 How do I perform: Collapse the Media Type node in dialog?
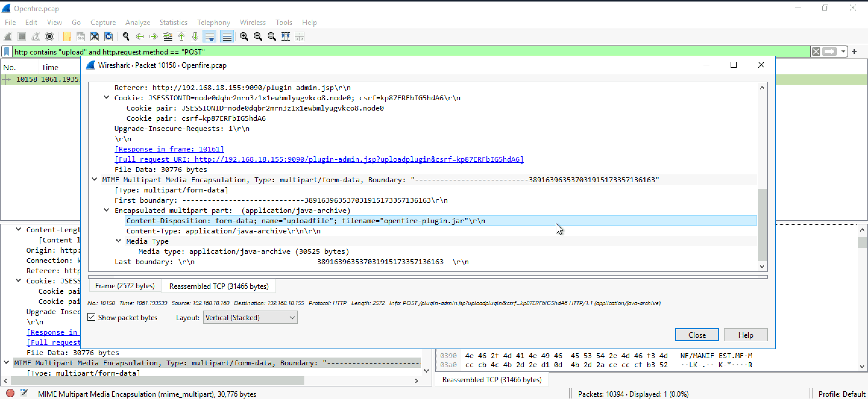[119, 240]
